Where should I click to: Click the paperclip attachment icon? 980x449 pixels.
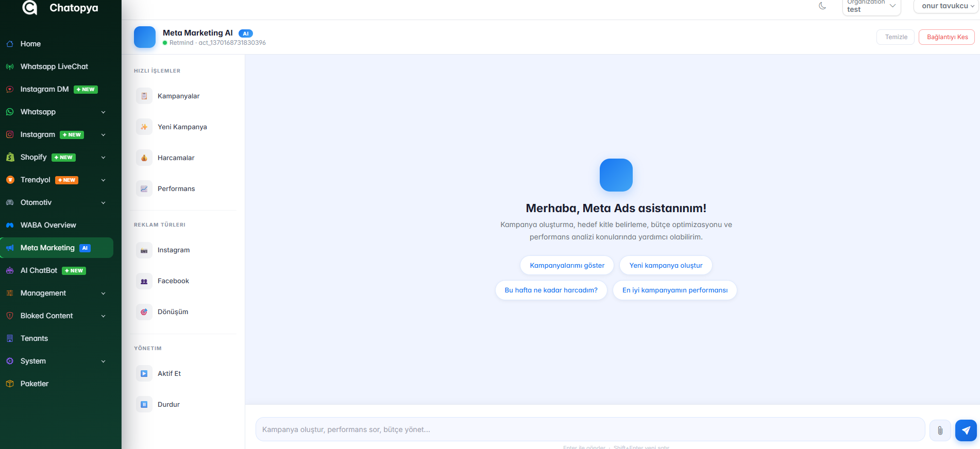pos(940,430)
